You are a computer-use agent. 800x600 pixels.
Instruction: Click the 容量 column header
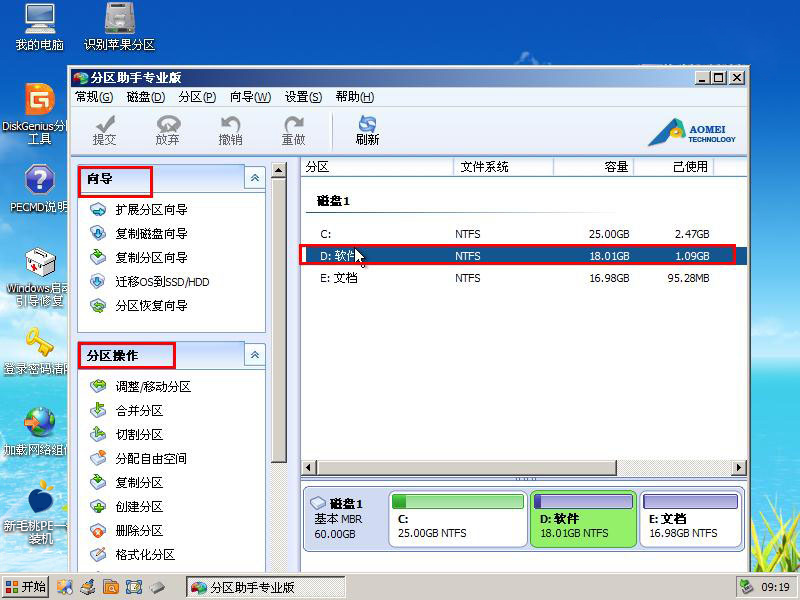coord(593,167)
